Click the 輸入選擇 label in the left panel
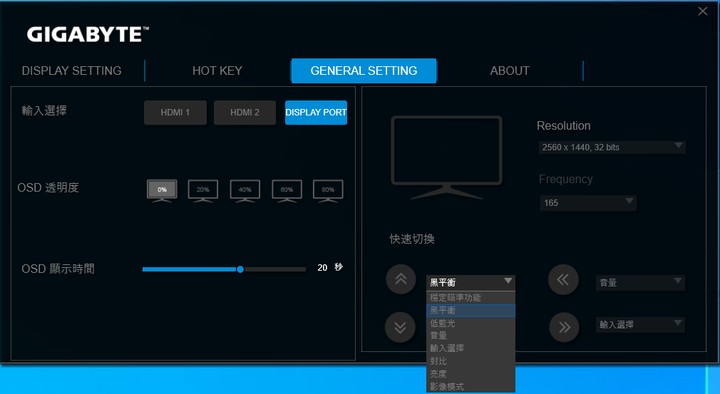The image size is (720, 394). click(x=44, y=111)
